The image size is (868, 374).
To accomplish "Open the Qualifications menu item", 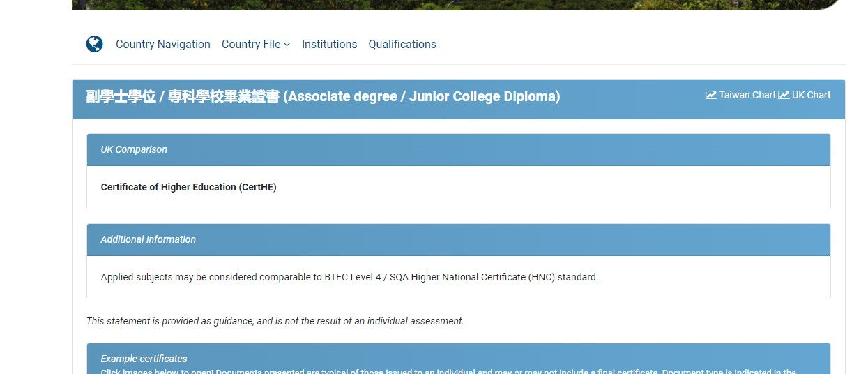I will point(402,44).
